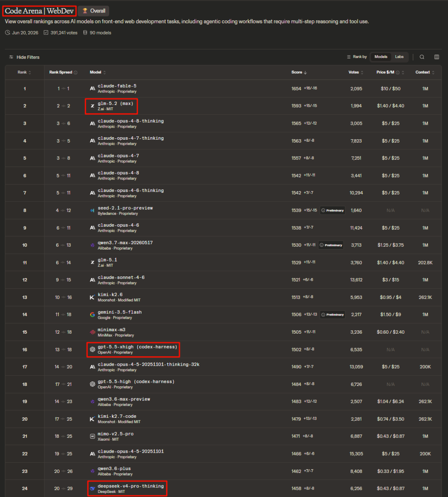This screenshot has height=497, width=448.
Task: Click score 1654 for claude-fable-5
Action: (x=296, y=89)
